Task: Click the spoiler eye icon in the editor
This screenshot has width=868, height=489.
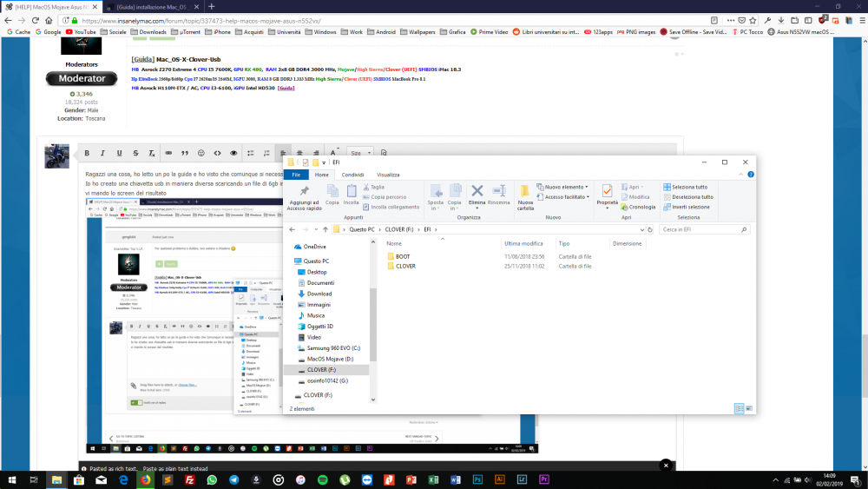Action: tap(233, 154)
